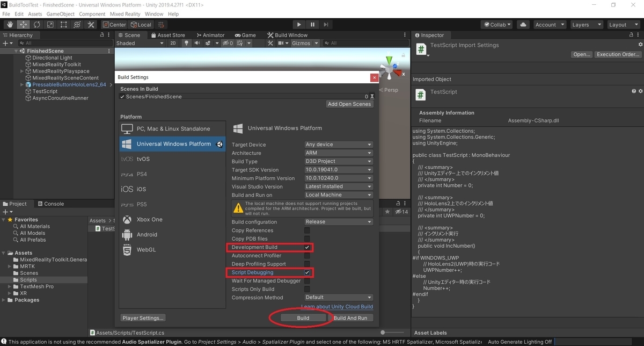Click the Play button
The height and width of the screenshot is (346, 644).
[299, 25]
